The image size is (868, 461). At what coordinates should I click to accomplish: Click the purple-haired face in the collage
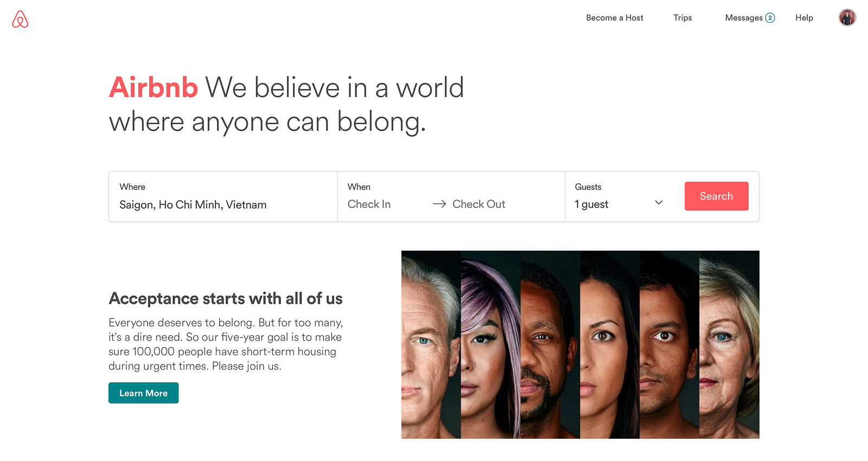(x=490, y=344)
